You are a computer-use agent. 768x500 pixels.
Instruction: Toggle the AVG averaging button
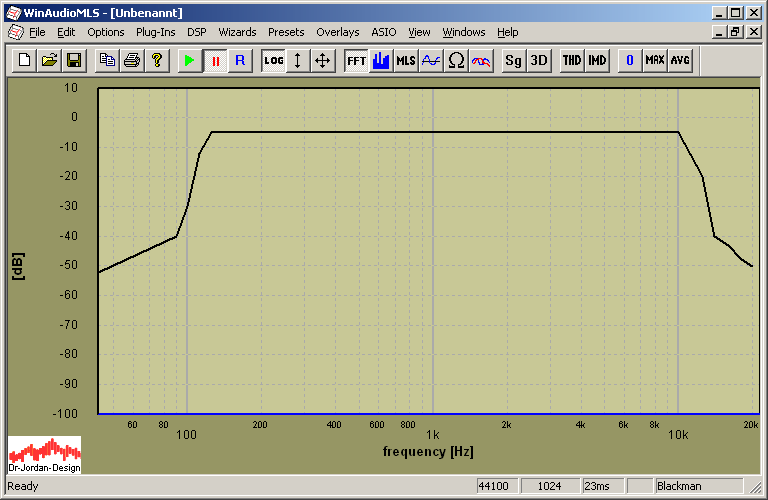point(680,60)
